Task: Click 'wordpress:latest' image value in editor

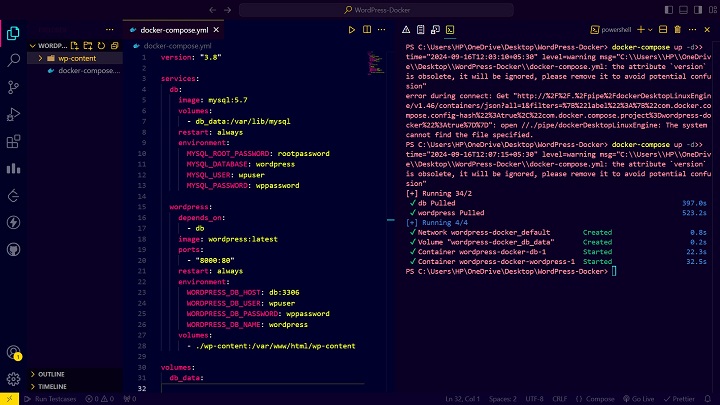Action: tap(242, 239)
